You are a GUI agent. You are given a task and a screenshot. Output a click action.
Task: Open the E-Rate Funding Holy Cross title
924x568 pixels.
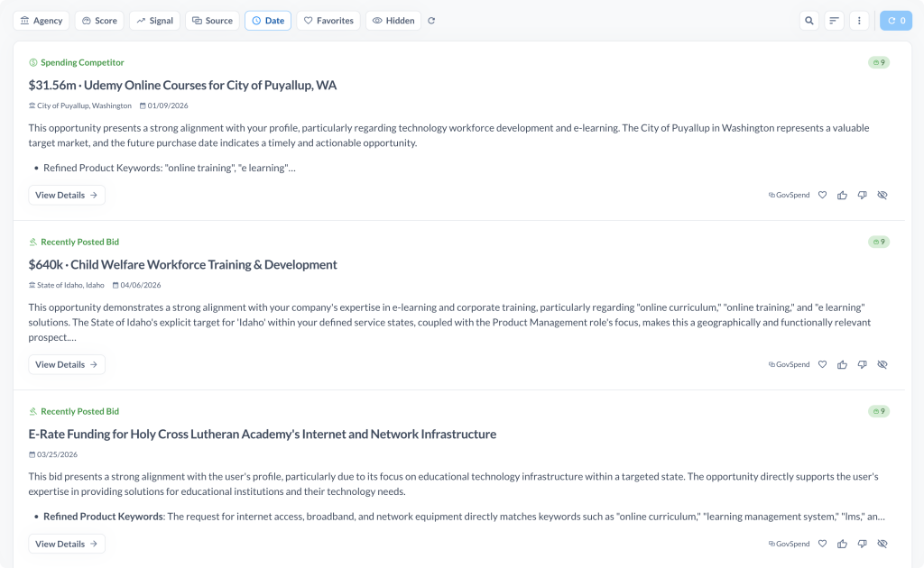tap(263, 434)
